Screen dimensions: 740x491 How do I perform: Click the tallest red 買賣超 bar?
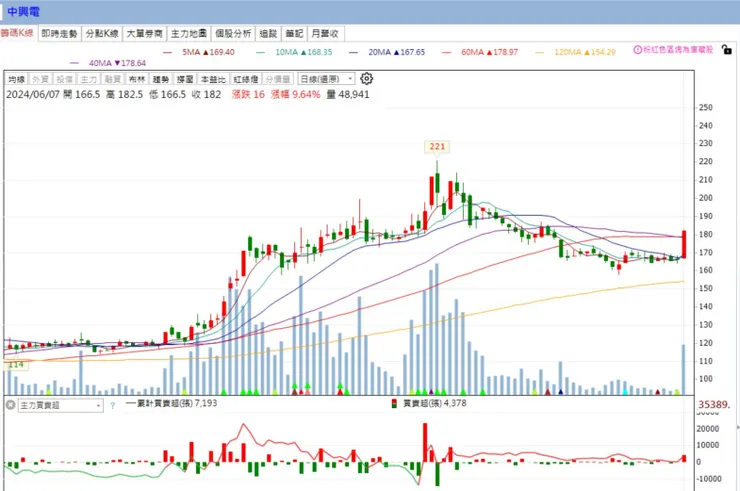425,442
